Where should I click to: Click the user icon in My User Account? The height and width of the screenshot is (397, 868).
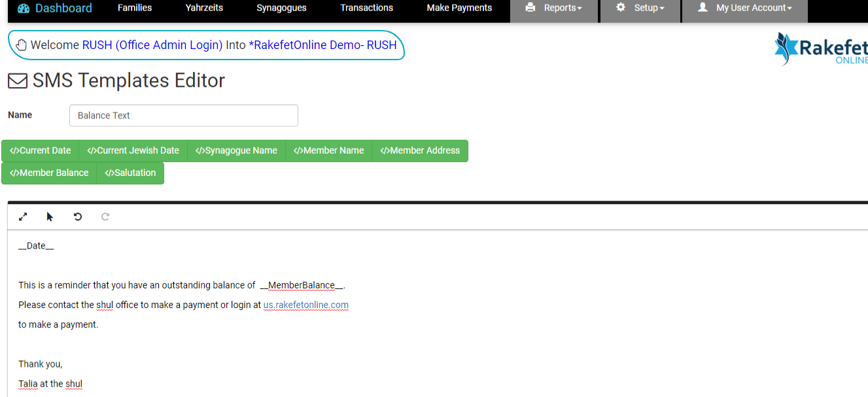703,8
